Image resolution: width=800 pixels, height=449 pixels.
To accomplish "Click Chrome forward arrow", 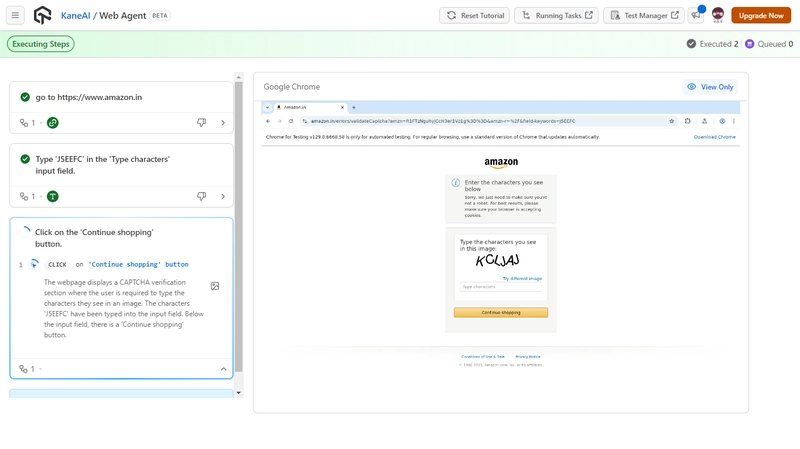I will point(279,121).
